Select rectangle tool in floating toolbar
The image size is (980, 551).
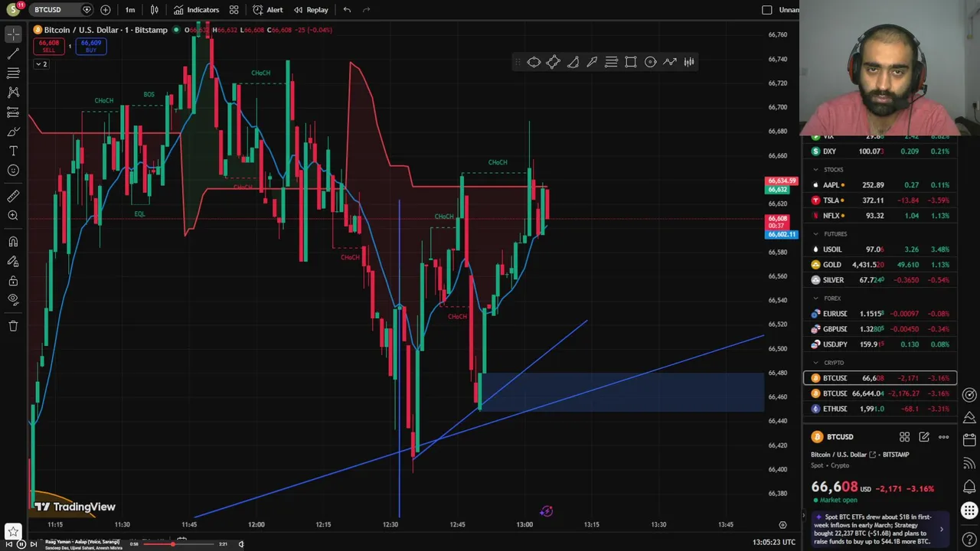point(631,62)
